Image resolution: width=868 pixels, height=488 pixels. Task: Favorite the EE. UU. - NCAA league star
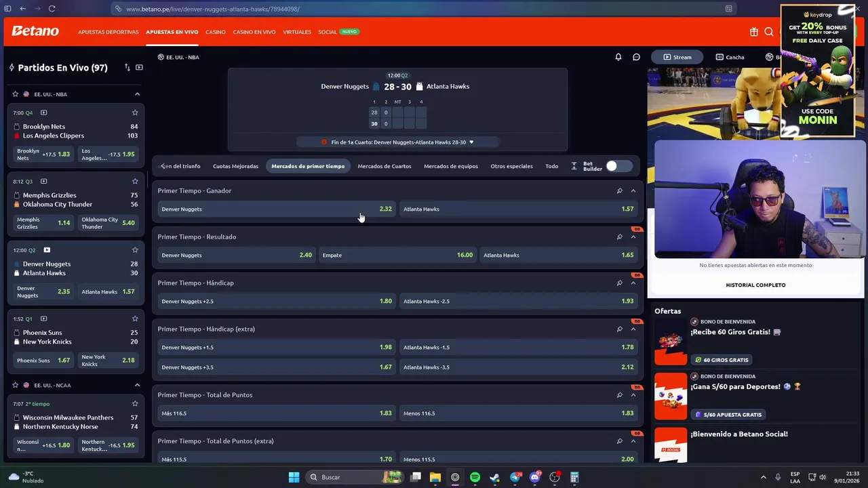click(x=15, y=385)
